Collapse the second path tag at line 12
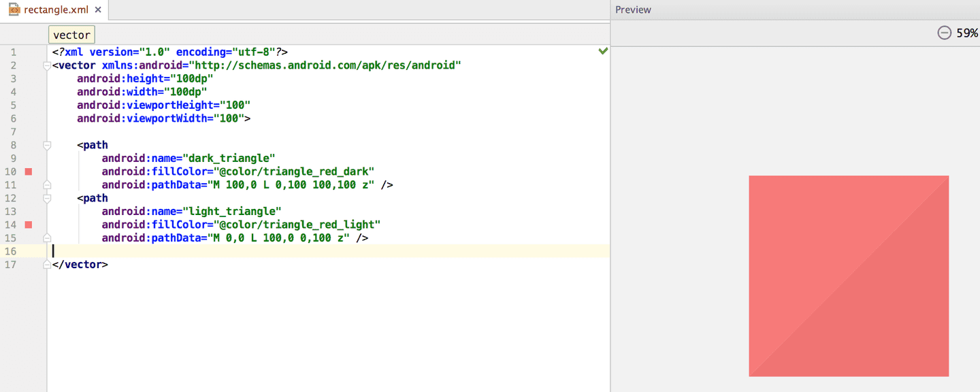Viewport: 980px width, 392px height. tap(47, 198)
